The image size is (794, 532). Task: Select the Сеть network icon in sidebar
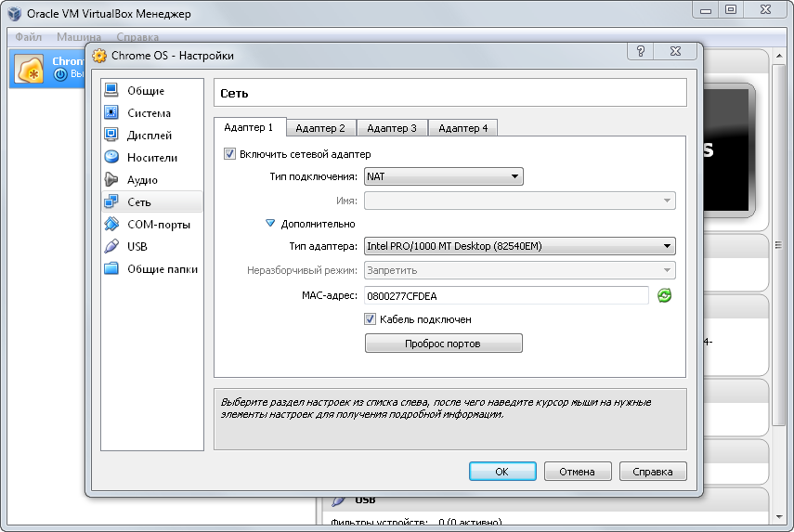(111, 201)
